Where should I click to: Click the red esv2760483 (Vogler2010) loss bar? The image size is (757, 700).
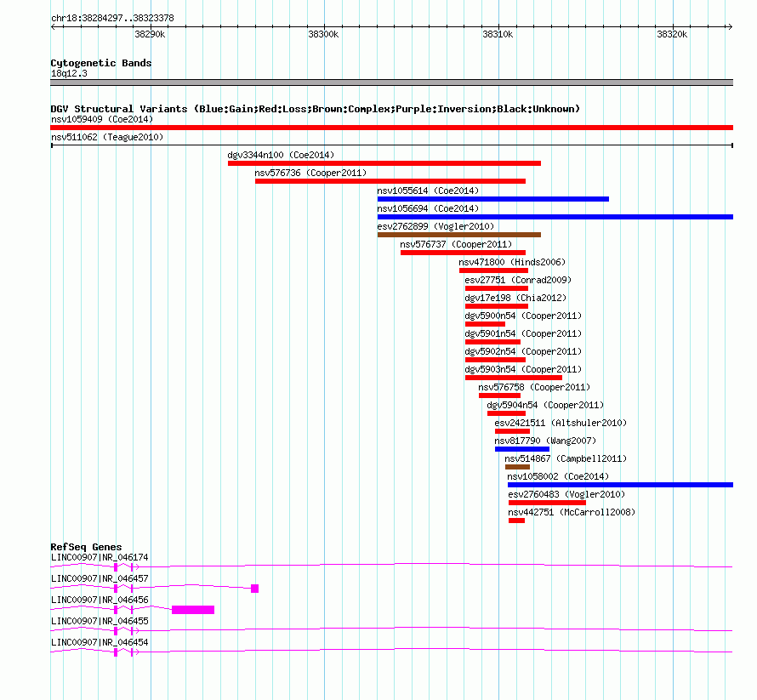(547, 503)
